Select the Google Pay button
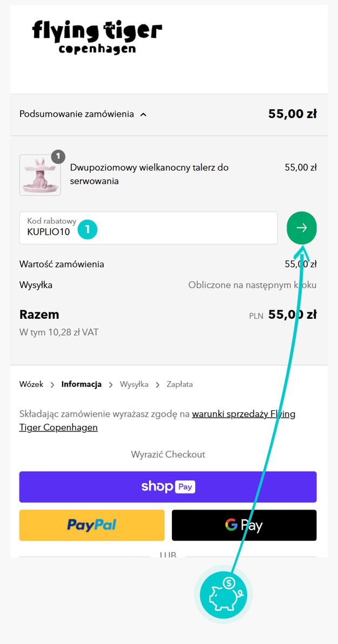The width and height of the screenshot is (338, 644). click(244, 525)
